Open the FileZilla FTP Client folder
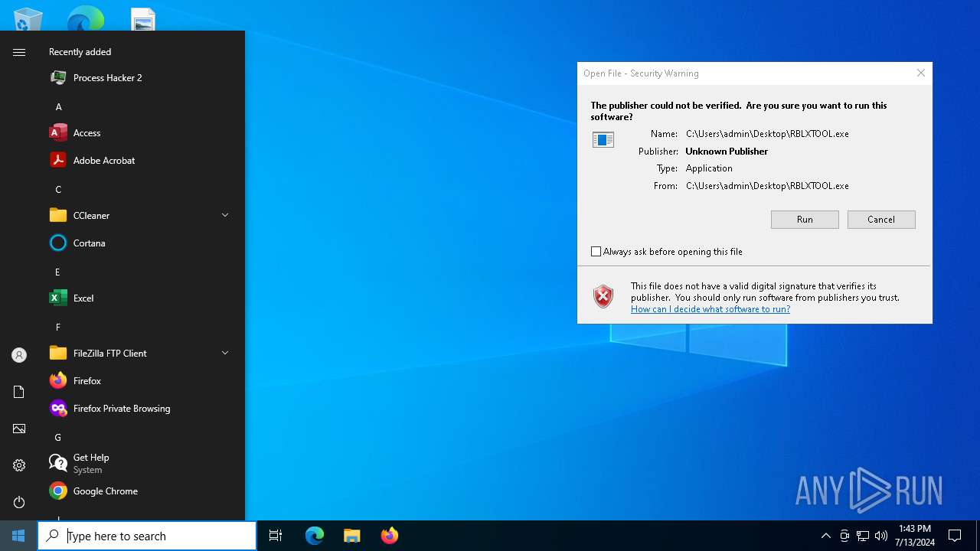This screenshot has width=980, height=551. pos(141,353)
